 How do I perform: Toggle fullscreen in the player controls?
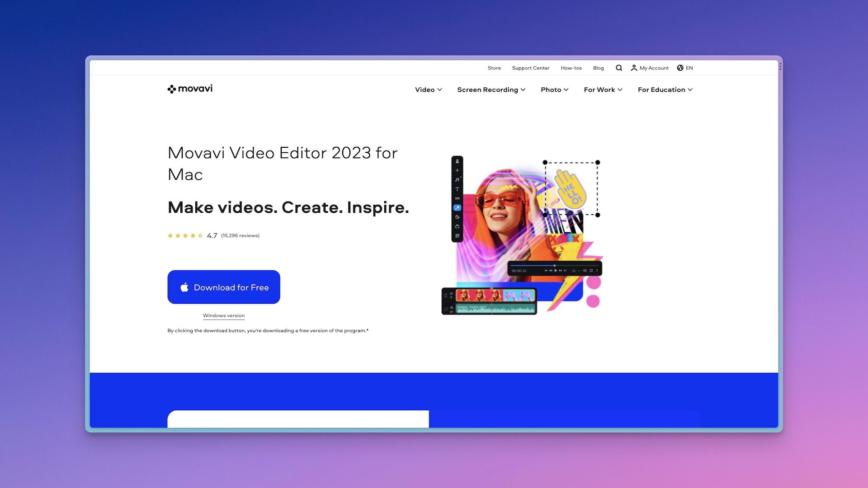coord(591,271)
